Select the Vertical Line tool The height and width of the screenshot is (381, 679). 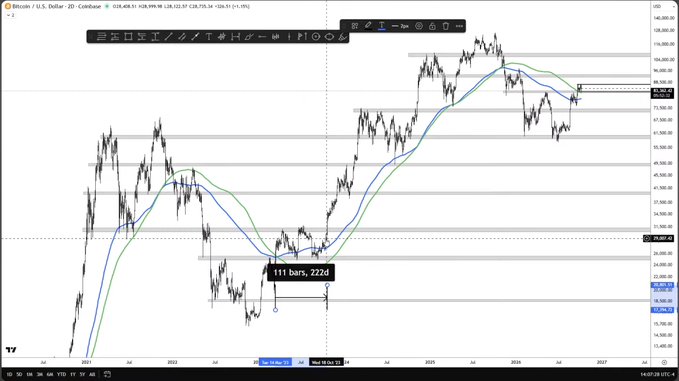point(289,37)
